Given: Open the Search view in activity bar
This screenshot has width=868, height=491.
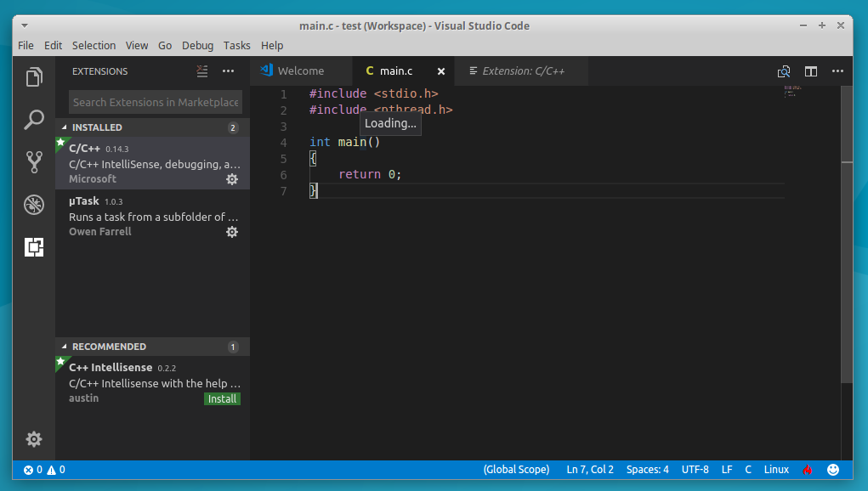Looking at the screenshot, I should pyautogui.click(x=34, y=120).
